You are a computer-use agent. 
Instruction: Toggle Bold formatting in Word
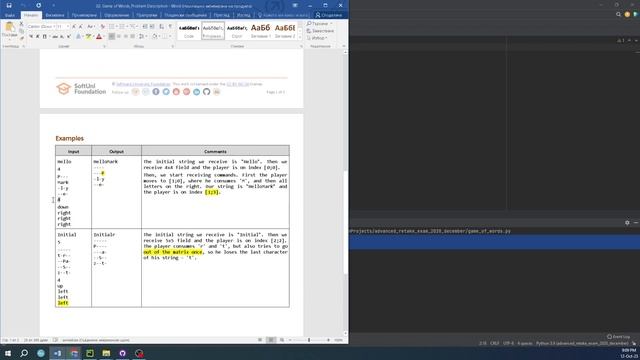point(31,37)
